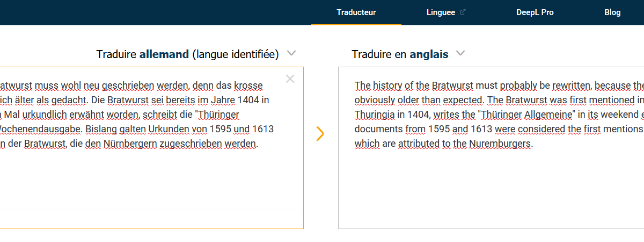Select the 'Traduire en anglais' target label
This screenshot has height=242, width=644.
(x=400, y=54)
